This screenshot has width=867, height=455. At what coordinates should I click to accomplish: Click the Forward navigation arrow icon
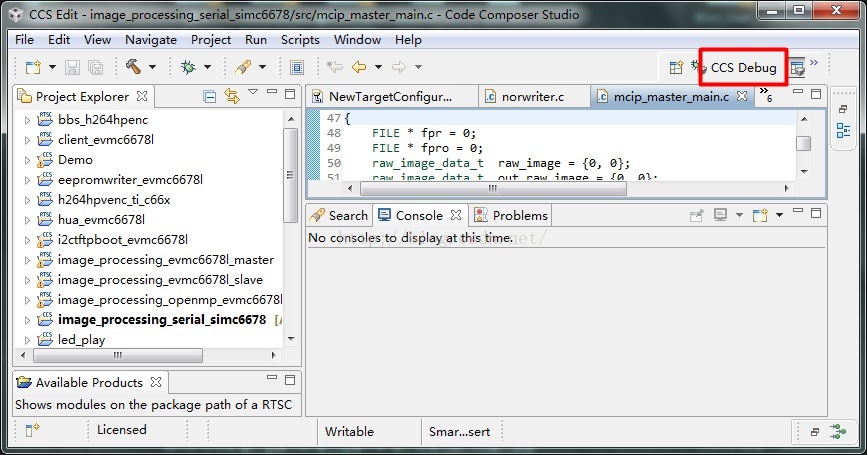pos(399,67)
